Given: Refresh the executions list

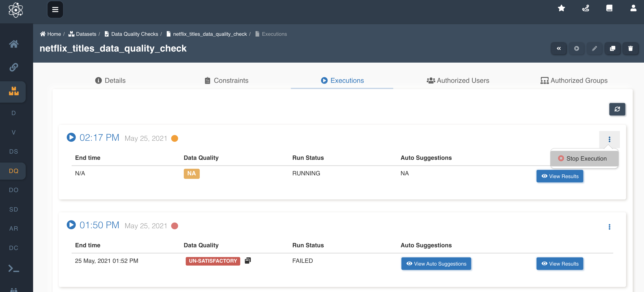Looking at the screenshot, I should tap(618, 109).
